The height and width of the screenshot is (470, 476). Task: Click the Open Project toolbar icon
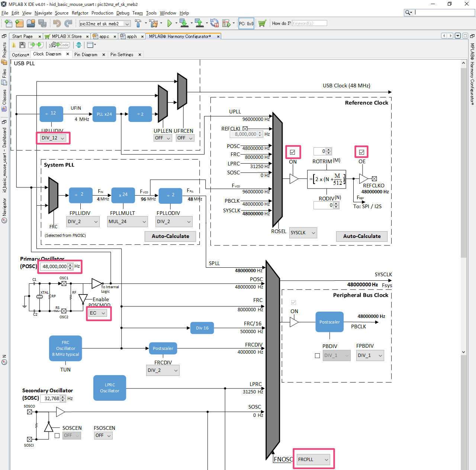click(x=31, y=23)
